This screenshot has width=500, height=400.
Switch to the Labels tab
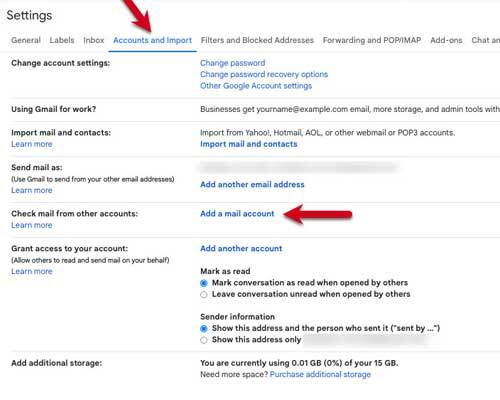click(62, 40)
